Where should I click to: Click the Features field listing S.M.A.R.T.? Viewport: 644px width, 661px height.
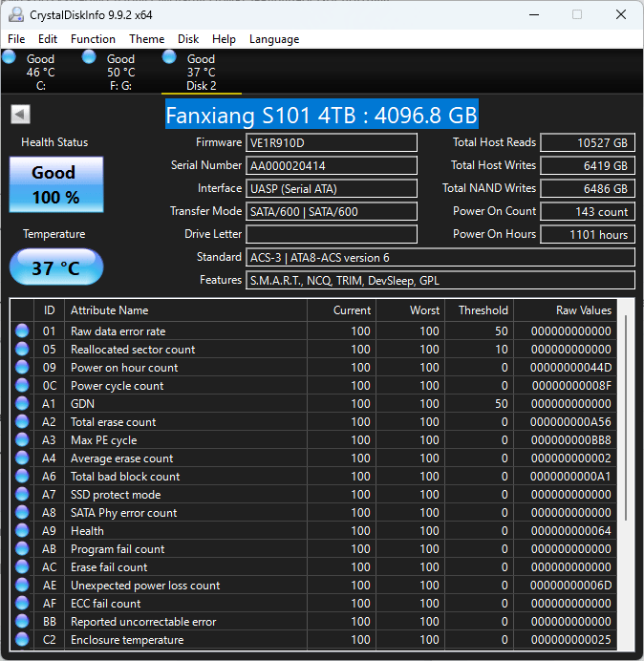440,280
